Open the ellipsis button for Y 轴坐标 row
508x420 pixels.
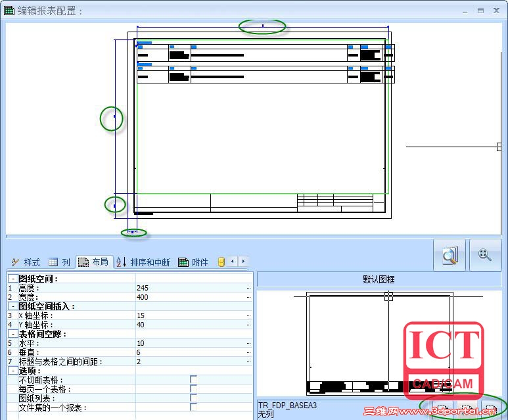coord(249,325)
